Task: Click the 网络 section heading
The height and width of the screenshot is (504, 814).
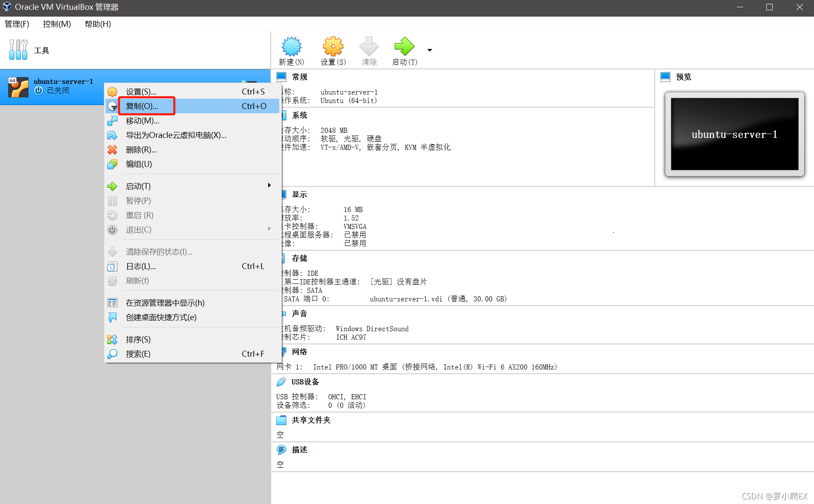Action: (300, 352)
